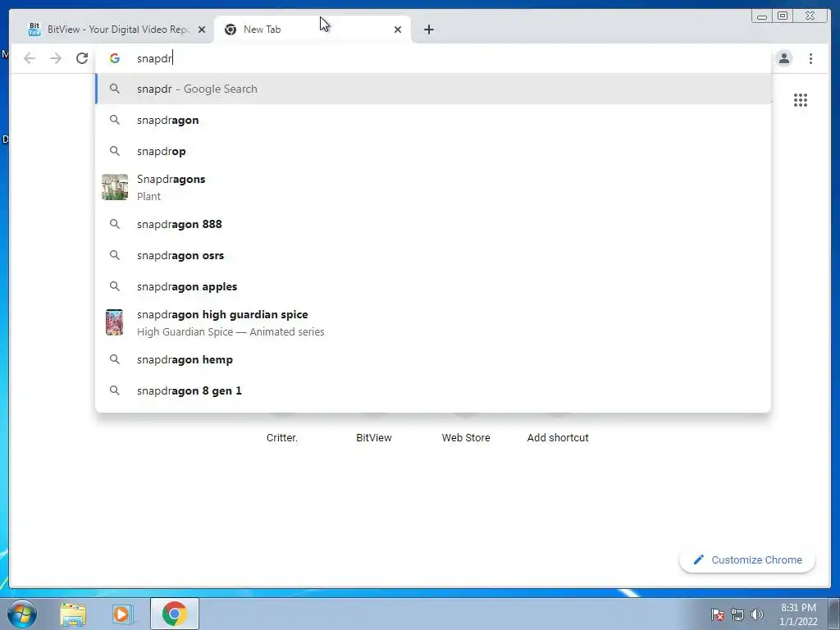This screenshot has height=630, width=840.
Task: Pick the 'snapdragon 8 gen 1' suggestion
Action: coord(433,390)
